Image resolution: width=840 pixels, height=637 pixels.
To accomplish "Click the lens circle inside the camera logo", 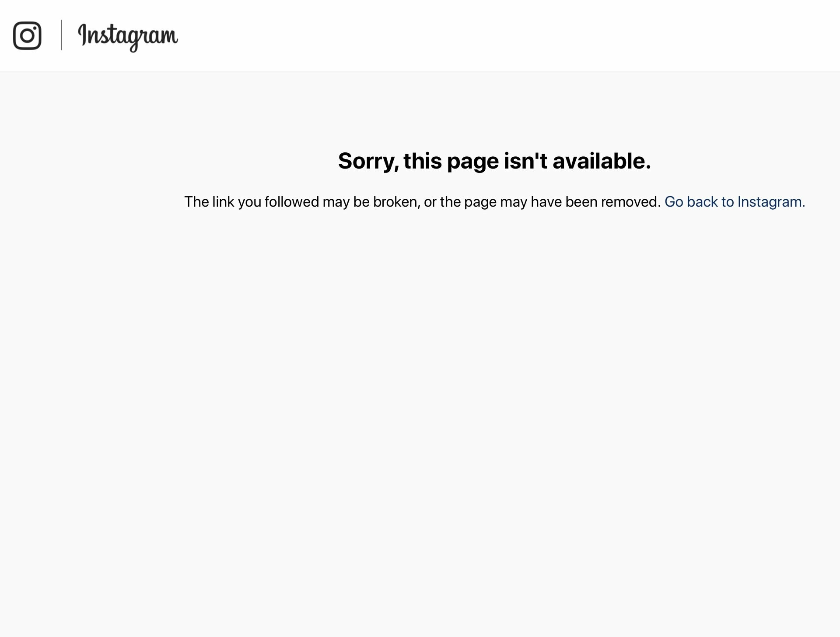I will point(27,35).
